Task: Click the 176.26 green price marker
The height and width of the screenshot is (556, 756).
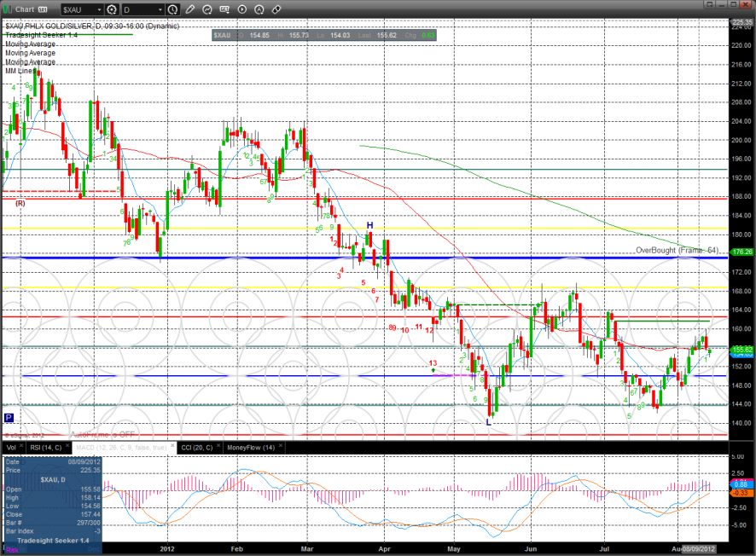Action: (x=742, y=252)
